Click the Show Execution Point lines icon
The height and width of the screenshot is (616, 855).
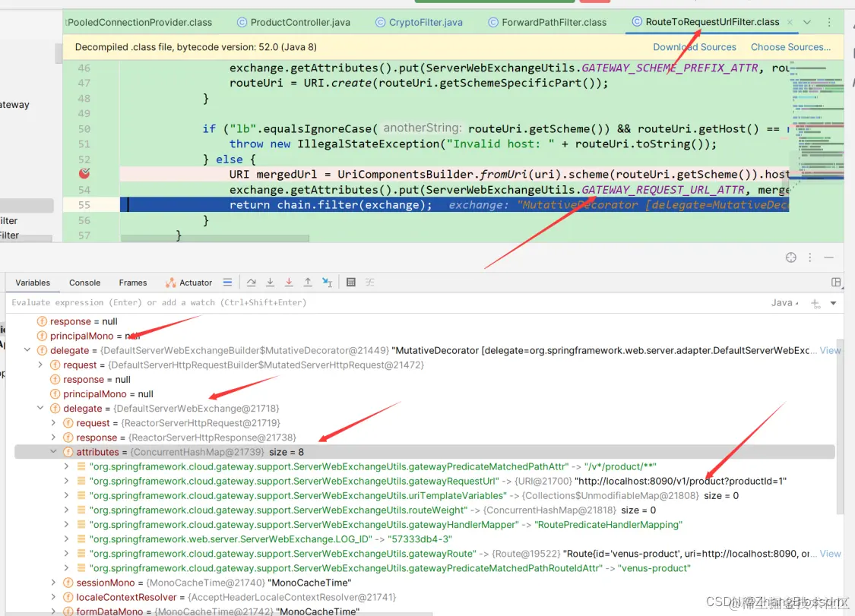coord(227,282)
